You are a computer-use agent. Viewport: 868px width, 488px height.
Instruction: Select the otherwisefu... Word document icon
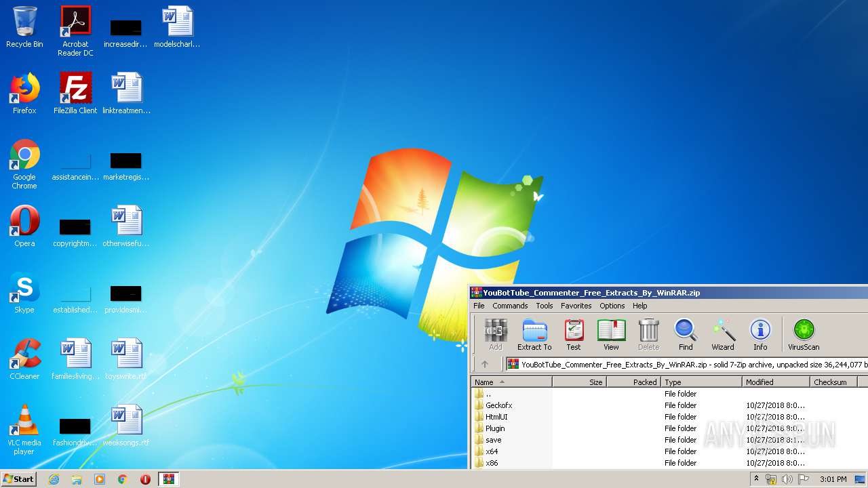point(126,226)
